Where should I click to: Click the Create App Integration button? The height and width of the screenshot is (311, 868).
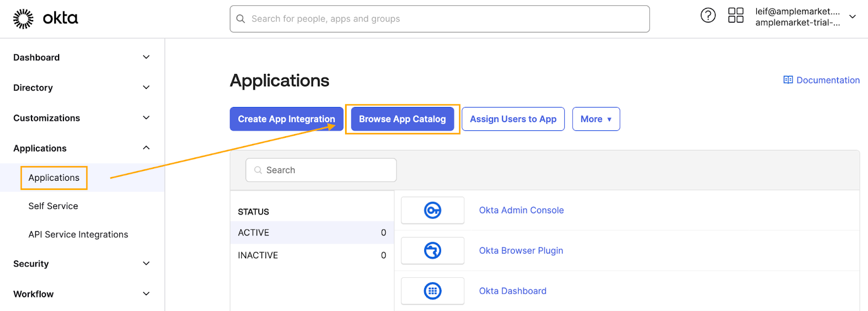pos(286,119)
